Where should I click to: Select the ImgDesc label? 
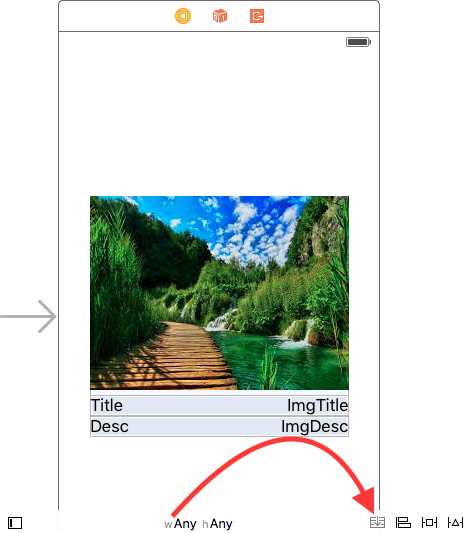(314, 426)
